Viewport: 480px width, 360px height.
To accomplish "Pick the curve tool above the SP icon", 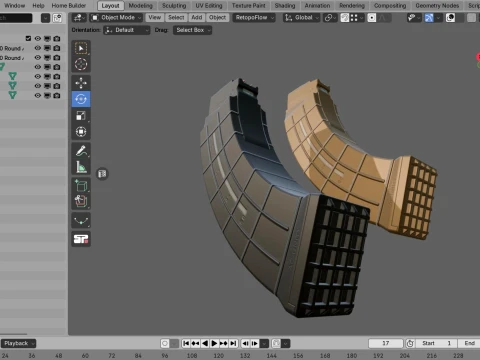I will [x=81, y=220].
